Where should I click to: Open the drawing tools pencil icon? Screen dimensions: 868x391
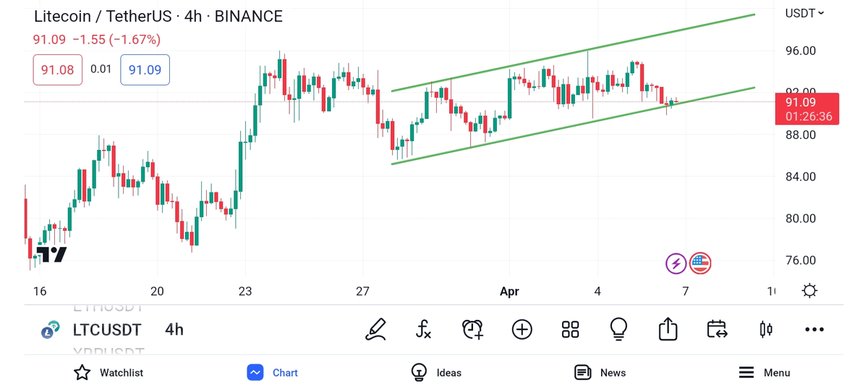click(375, 329)
